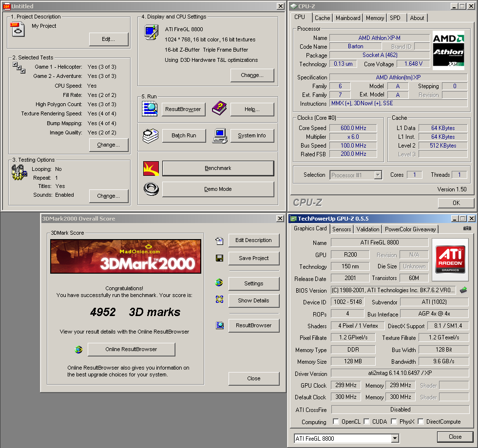Screen dimensions: 478x448
Task: Click the 3DMark2000 MadOnion banner image
Action: [x=125, y=257]
